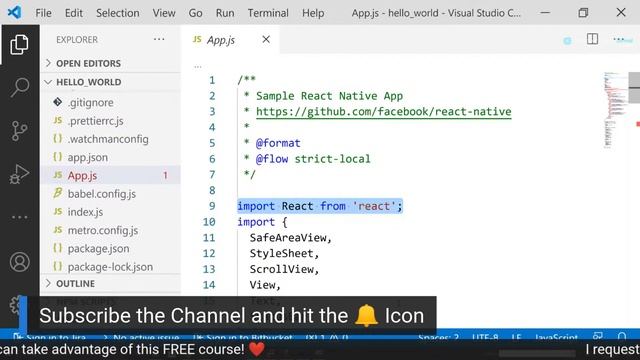Image resolution: width=640 pixels, height=360 pixels.
Task: Click the EXPLORER panel title
Action: (x=77, y=40)
